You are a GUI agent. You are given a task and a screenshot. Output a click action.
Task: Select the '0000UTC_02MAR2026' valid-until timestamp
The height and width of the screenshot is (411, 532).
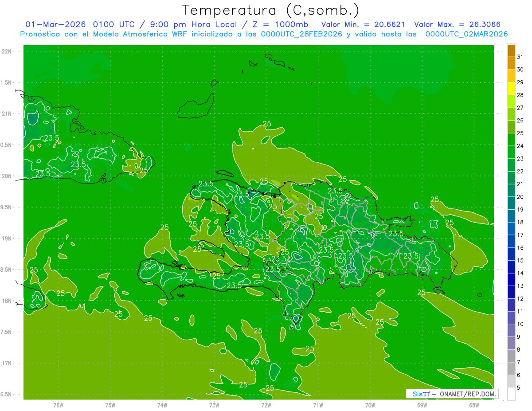coord(466,34)
